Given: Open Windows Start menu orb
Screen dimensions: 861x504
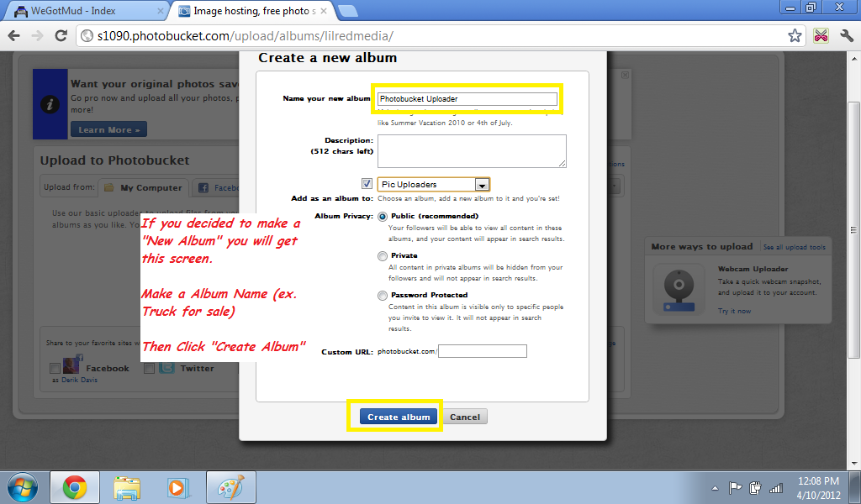Looking at the screenshot, I should pyautogui.click(x=23, y=486).
